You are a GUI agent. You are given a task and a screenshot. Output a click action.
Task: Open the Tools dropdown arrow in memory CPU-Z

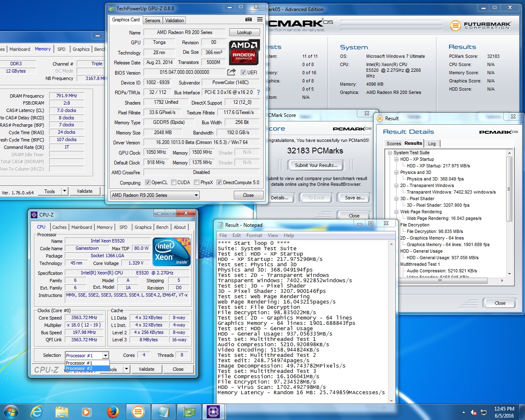64,191
